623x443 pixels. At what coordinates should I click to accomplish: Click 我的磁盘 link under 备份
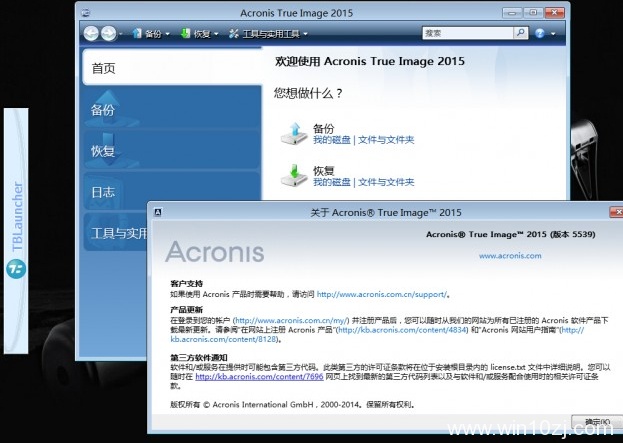point(332,140)
